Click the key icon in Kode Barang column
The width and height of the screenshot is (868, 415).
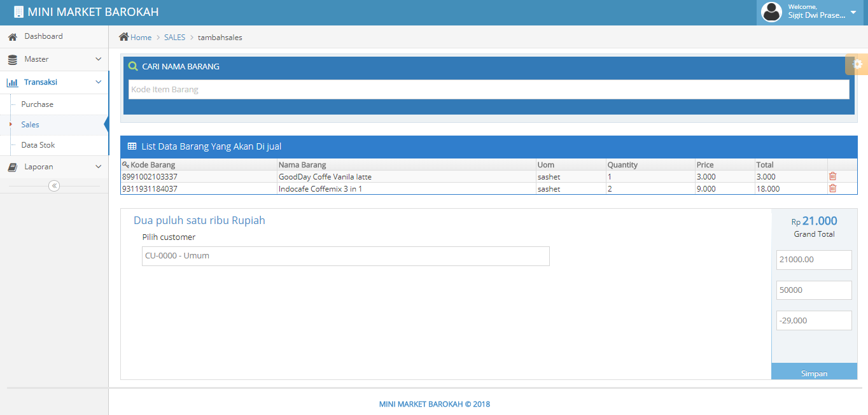click(x=125, y=165)
